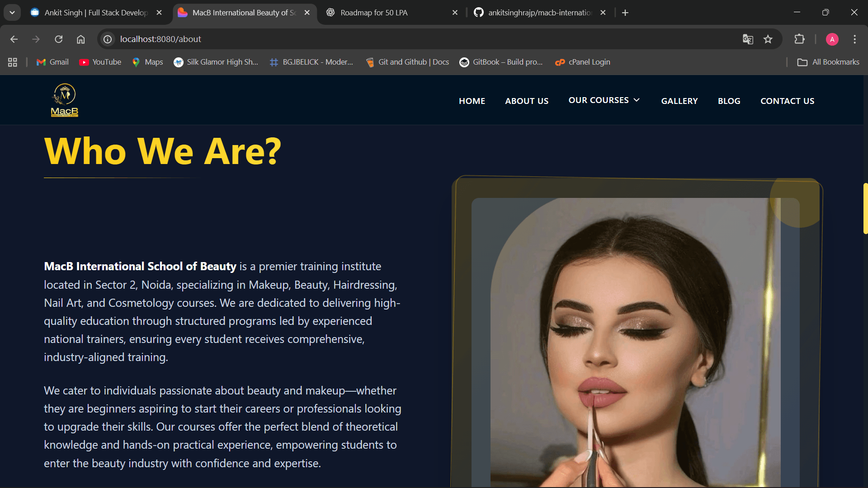Reload the page with refresh icon
The height and width of the screenshot is (488, 868).
click(x=59, y=39)
